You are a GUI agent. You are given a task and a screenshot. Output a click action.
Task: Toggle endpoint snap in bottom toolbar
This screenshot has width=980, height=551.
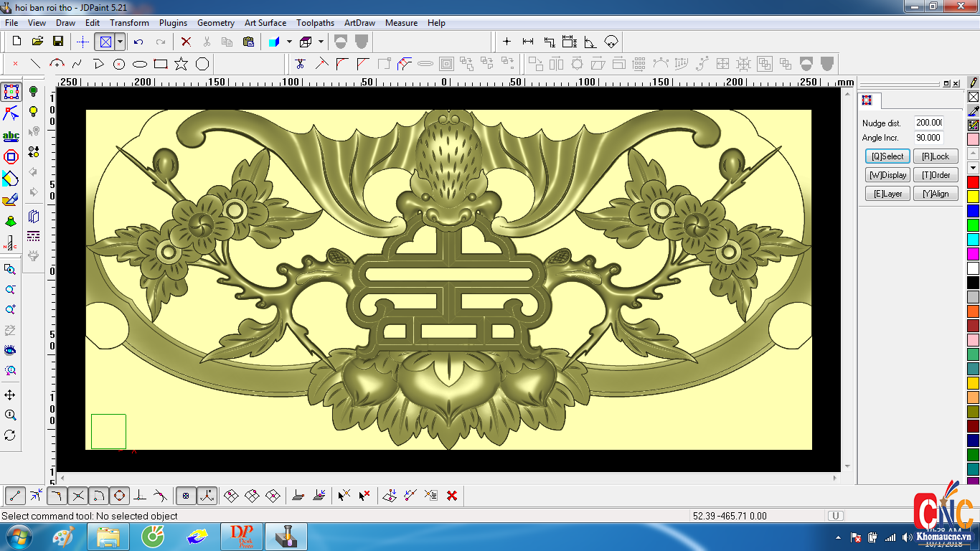tap(16, 495)
